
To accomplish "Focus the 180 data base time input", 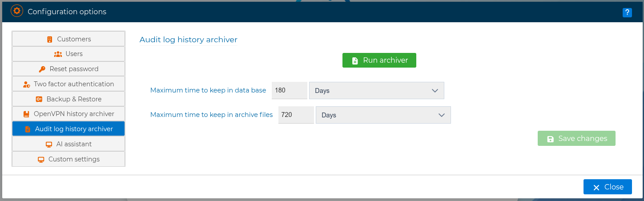I will pos(289,90).
